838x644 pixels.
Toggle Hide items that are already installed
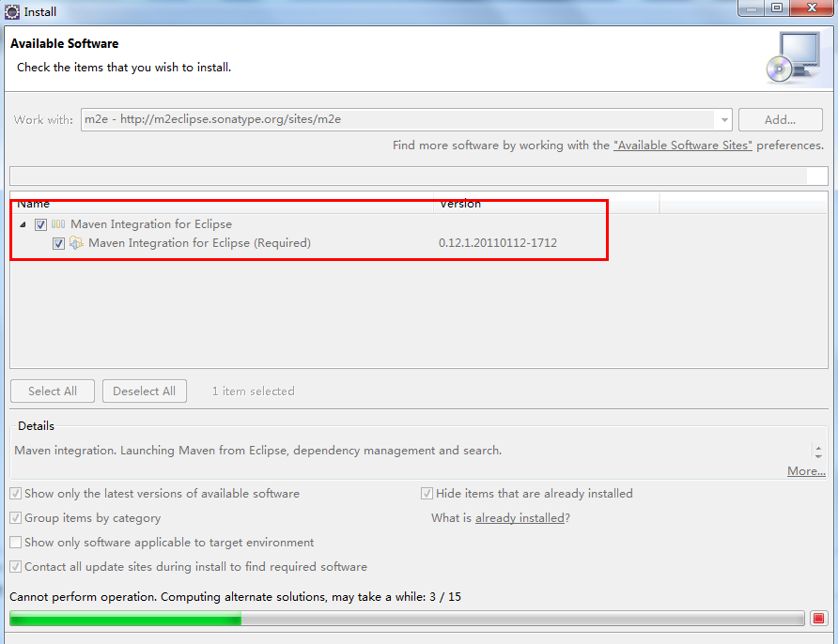(427, 494)
